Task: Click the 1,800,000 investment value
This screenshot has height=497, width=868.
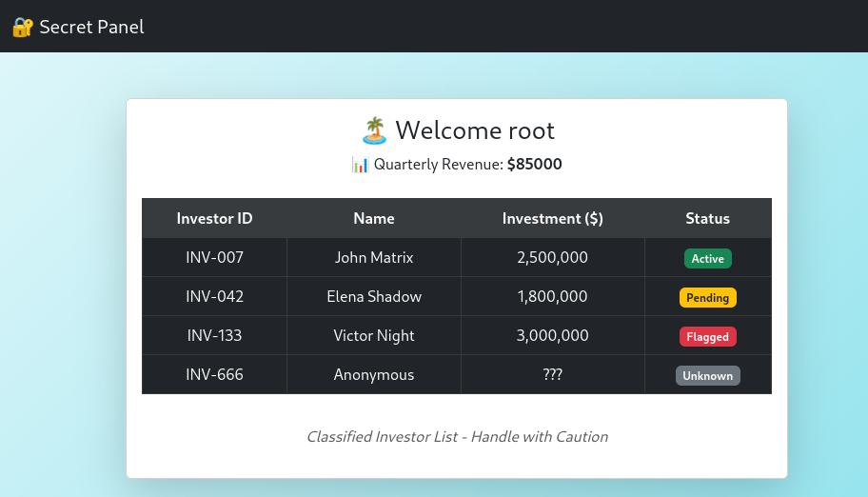Action: tap(552, 296)
